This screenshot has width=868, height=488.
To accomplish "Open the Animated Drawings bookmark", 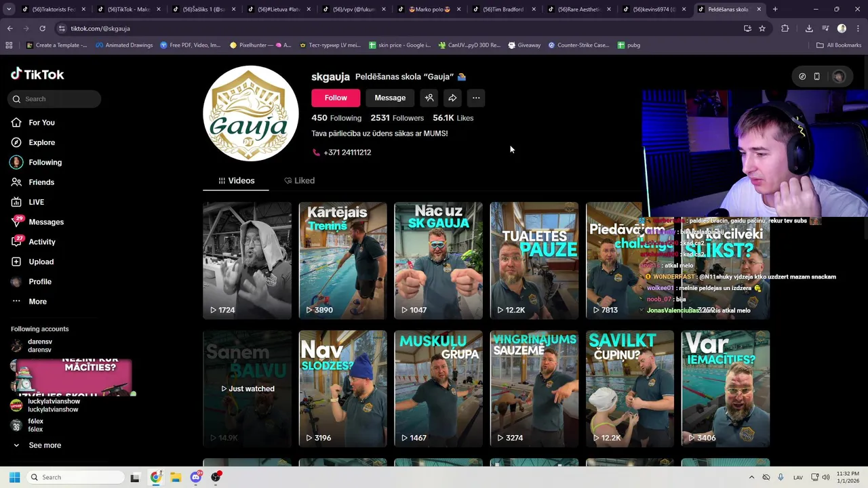I will tap(124, 45).
